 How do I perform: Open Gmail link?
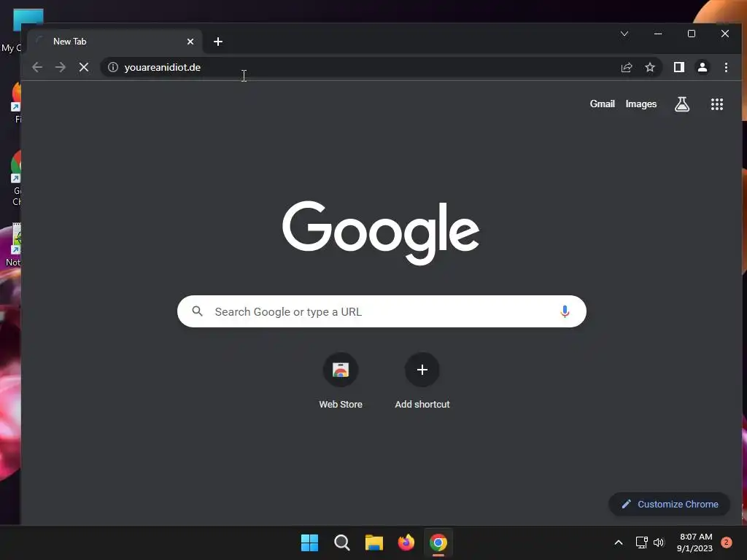pyautogui.click(x=602, y=104)
